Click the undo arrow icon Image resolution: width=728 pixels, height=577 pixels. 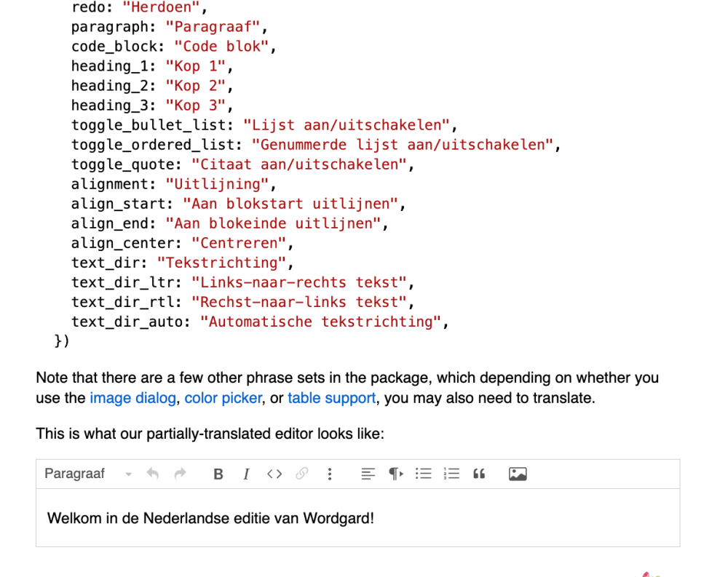[153, 474]
